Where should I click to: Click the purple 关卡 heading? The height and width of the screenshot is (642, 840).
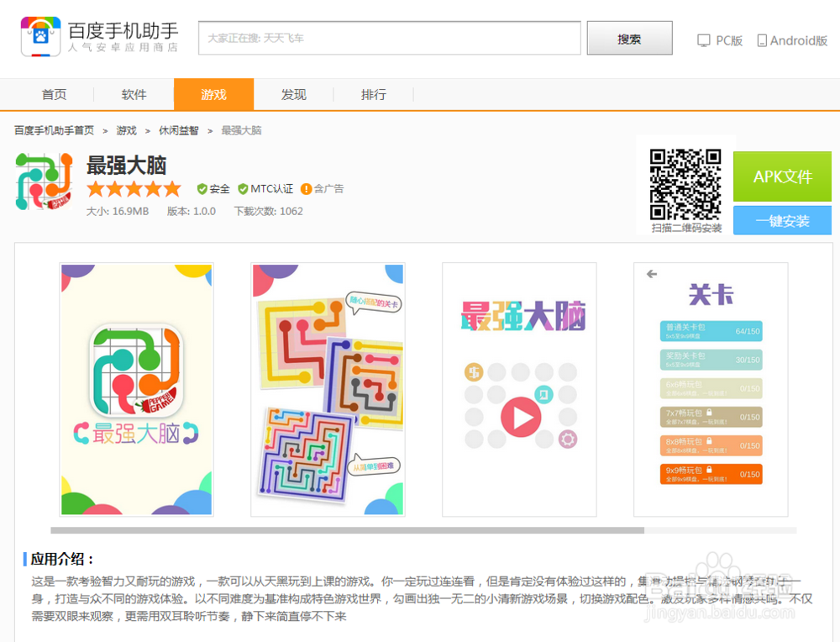pos(711,294)
